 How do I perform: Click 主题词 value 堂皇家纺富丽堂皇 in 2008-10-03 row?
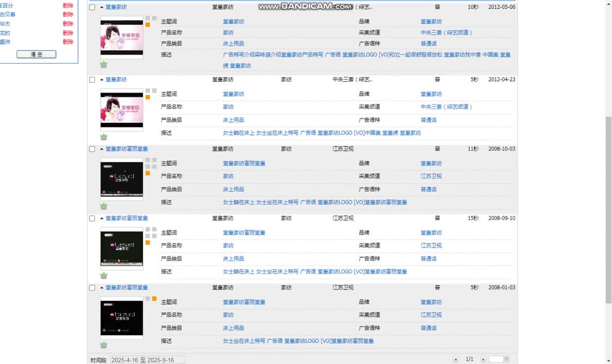coord(244,163)
